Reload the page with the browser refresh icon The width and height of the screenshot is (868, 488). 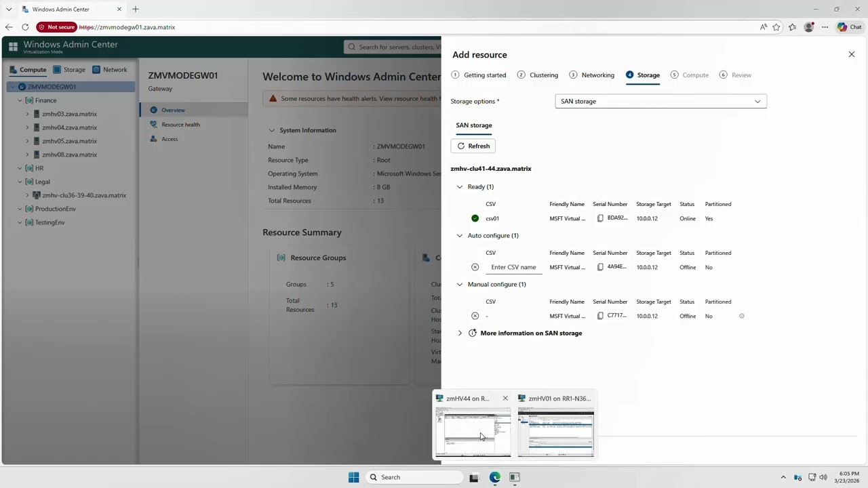point(25,27)
